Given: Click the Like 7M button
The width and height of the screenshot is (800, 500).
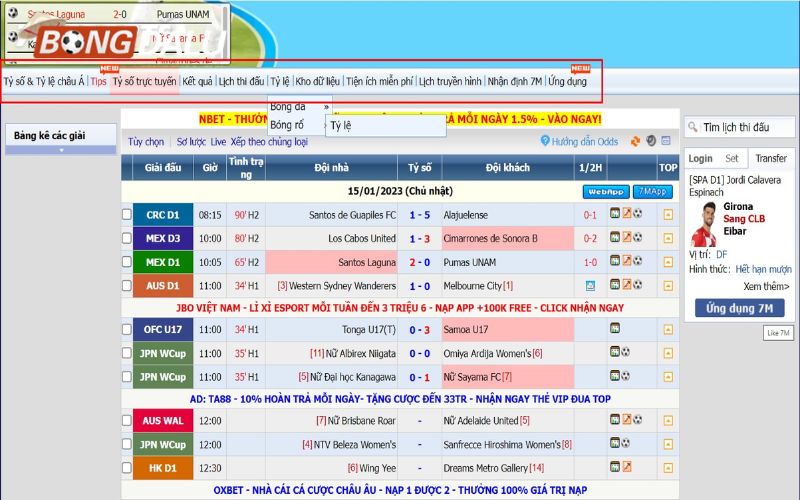Looking at the screenshot, I should click(x=779, y=333).
